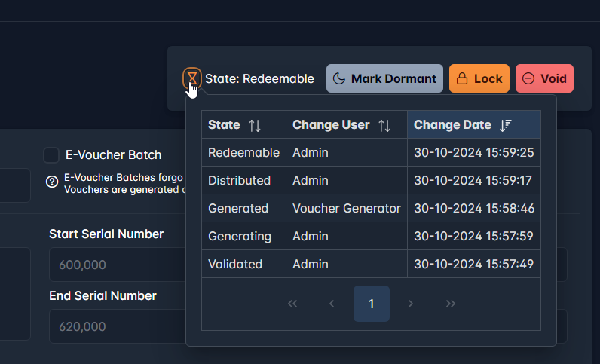This screenshot has width=600, height=364.
Task: Toggle Change Date descending sort icon
Action: 506,125
